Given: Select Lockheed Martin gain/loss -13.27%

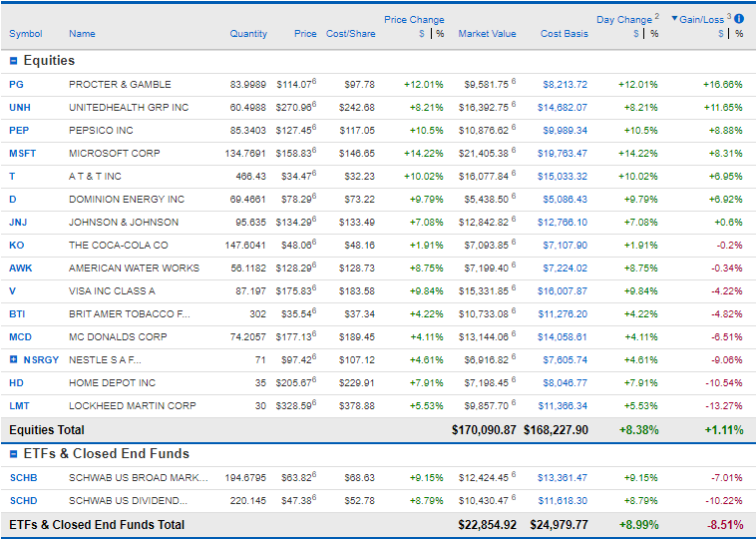Looking at the screenshot, I should (724, 406).
